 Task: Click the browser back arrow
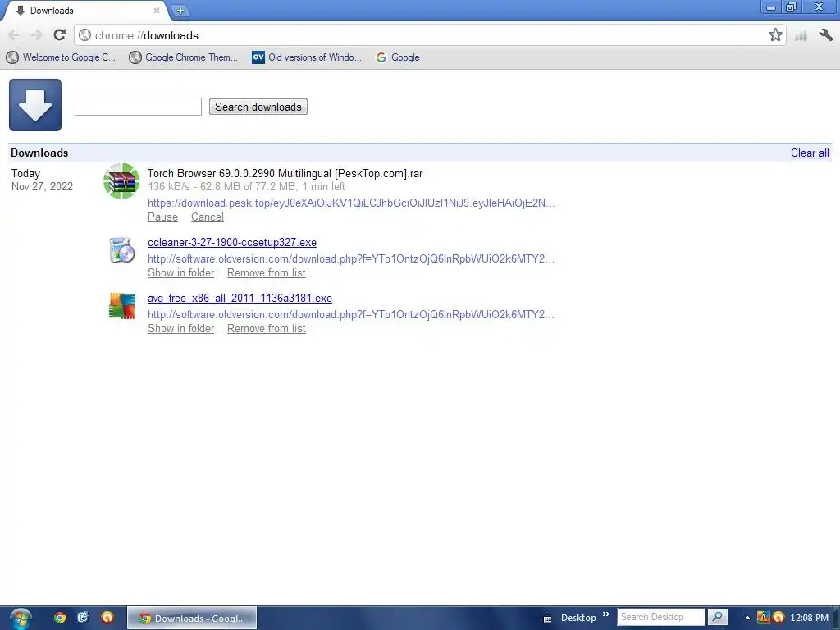[14, 35]
